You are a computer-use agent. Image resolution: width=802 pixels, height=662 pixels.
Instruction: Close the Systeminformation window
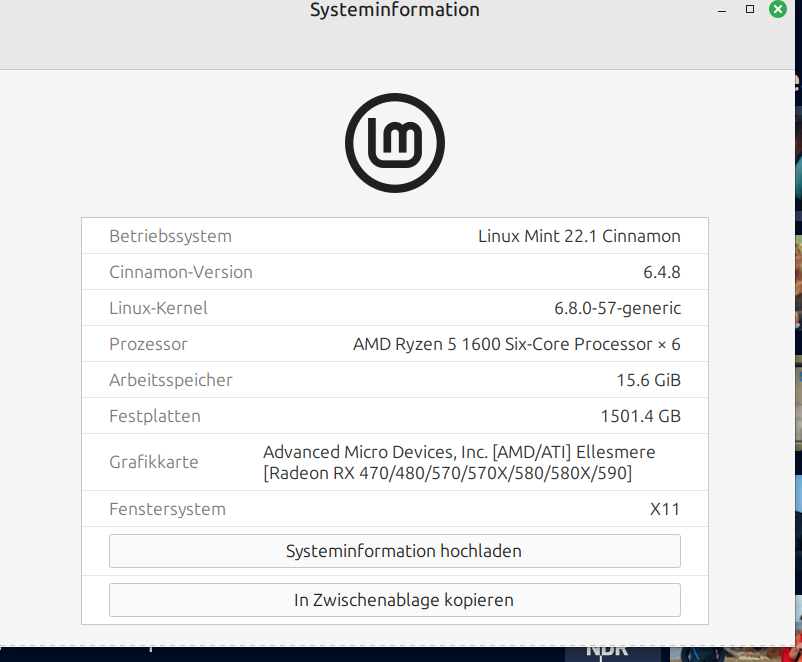[778, 9]
